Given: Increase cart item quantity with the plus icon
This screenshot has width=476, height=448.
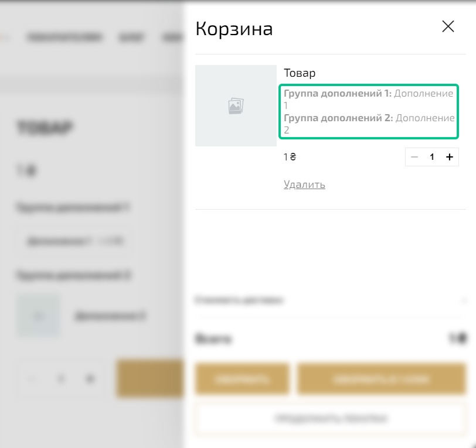Looking at the screenshot, I should tap(449, 157).
